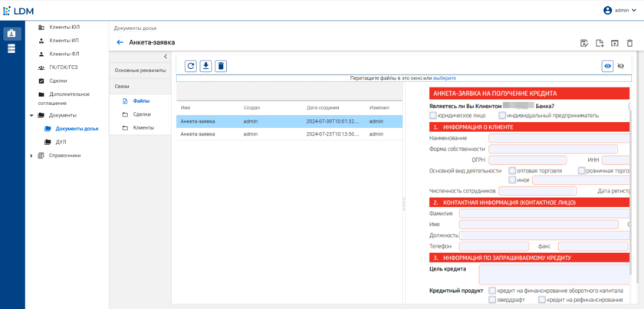Switch to Основные реквизиты tab
This screenshot has height=309, width=644.
pos(140,71)
